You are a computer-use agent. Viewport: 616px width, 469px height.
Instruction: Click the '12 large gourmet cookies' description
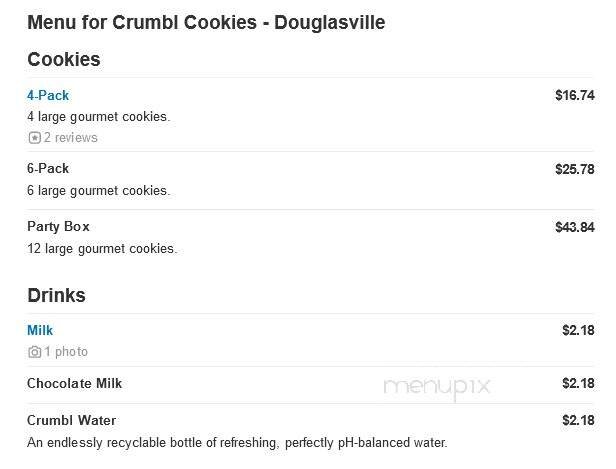coord(102,249)
